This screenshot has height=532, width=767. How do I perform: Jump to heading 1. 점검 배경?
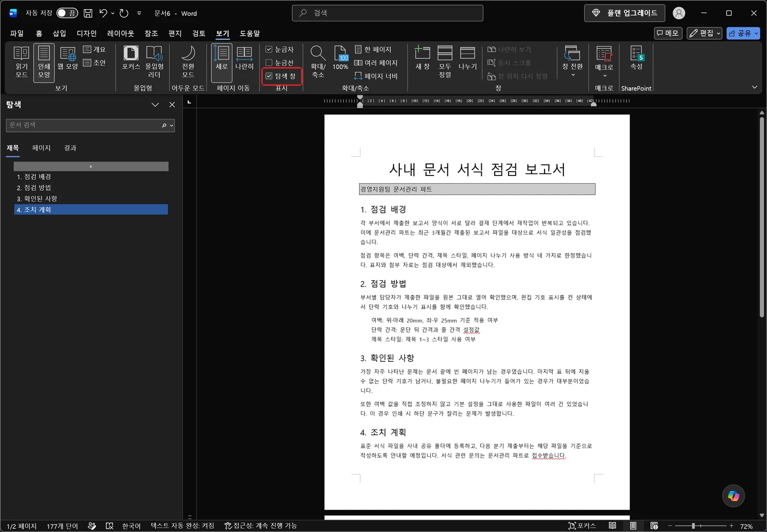click(x=91, y=177)
